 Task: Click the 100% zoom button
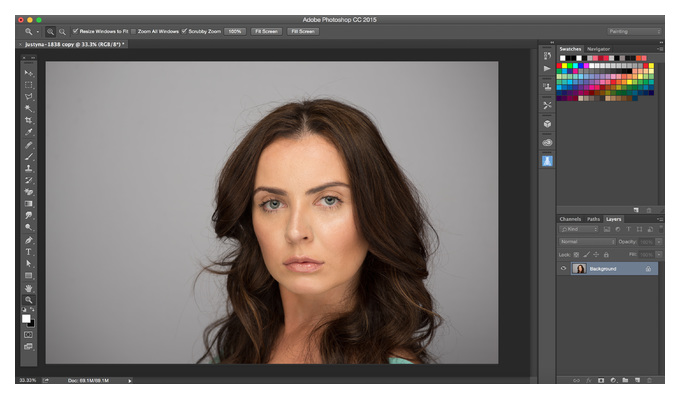point(235,31)
